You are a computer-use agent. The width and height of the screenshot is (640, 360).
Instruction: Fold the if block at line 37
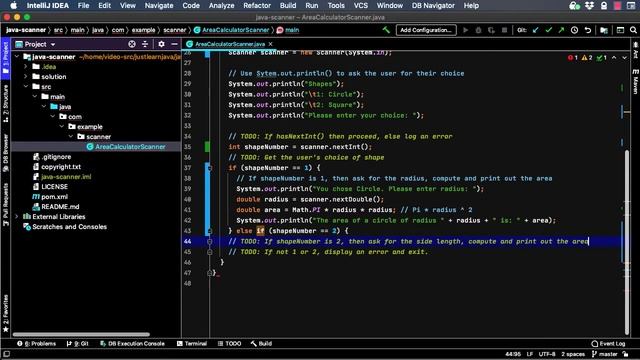[x=209, y=168]
